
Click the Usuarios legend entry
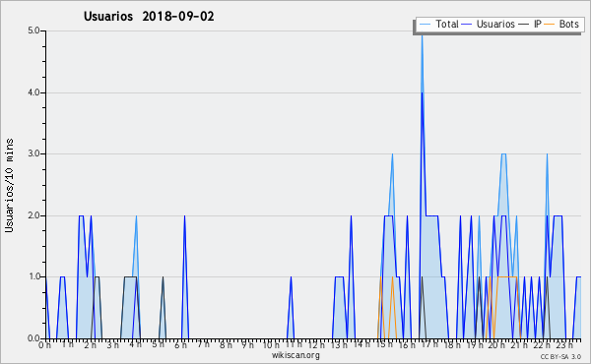tap(489, 25)
